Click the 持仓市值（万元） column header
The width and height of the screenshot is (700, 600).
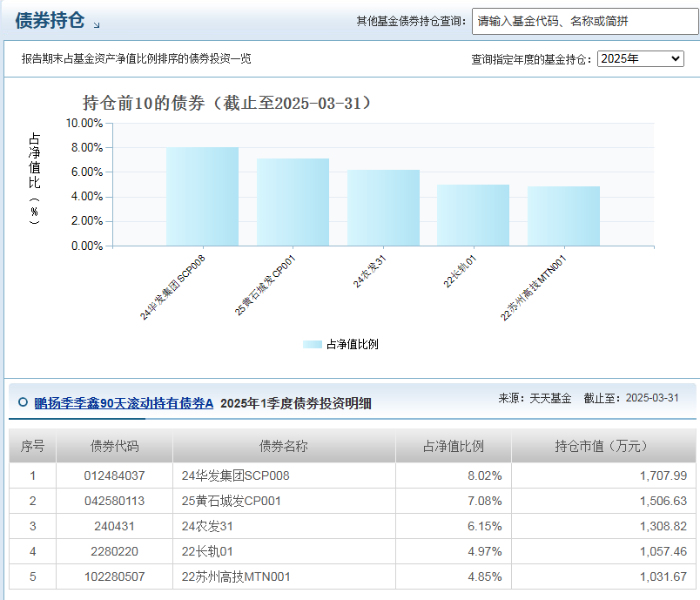point(603,446)
